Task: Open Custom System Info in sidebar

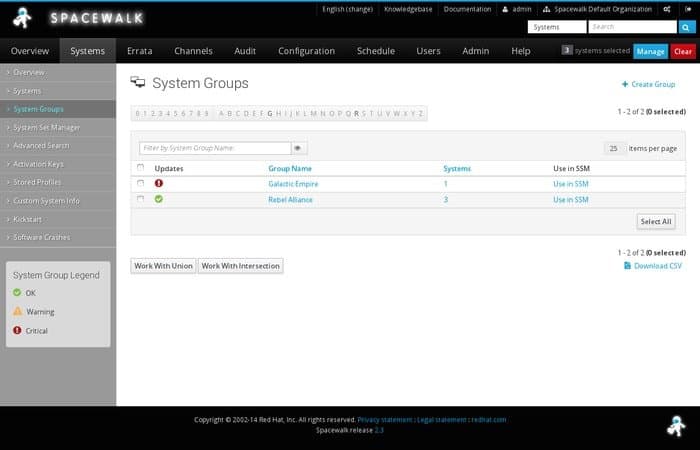Action: pyautogui.click(x=58, y=200)
